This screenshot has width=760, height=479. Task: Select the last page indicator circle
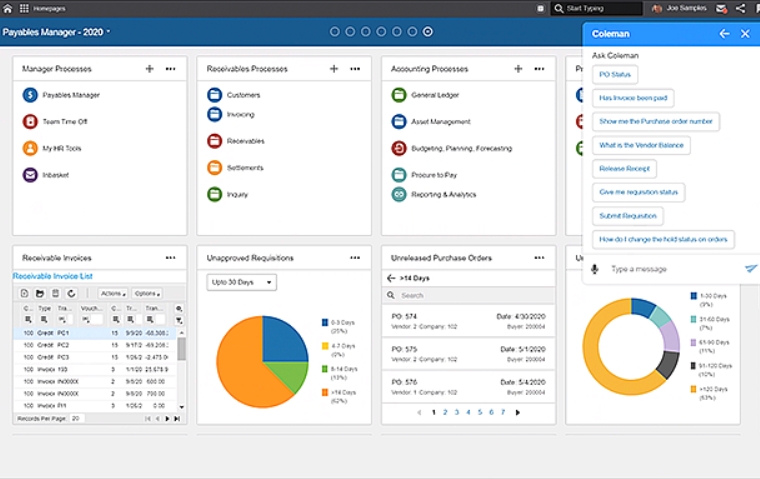point(428,32)
